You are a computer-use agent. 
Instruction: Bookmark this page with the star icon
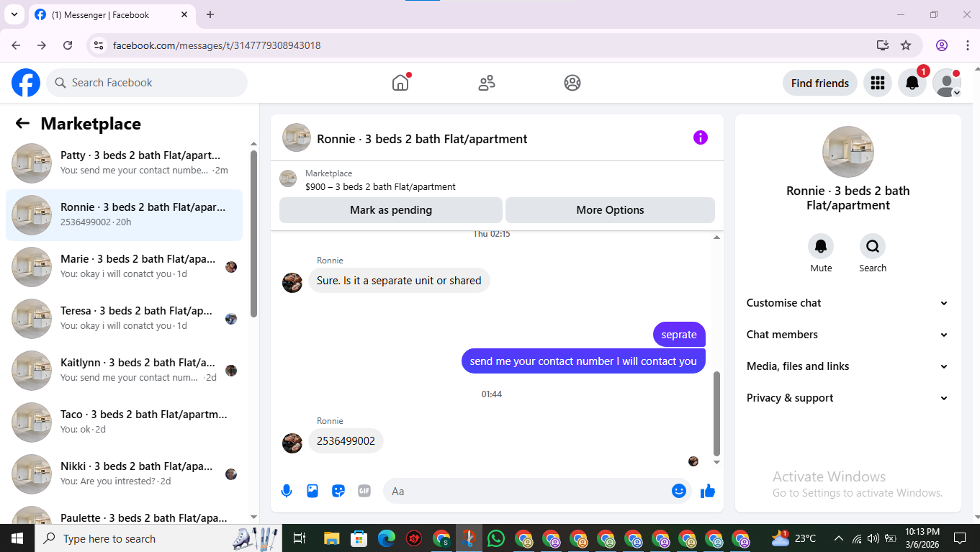(906, 45)
